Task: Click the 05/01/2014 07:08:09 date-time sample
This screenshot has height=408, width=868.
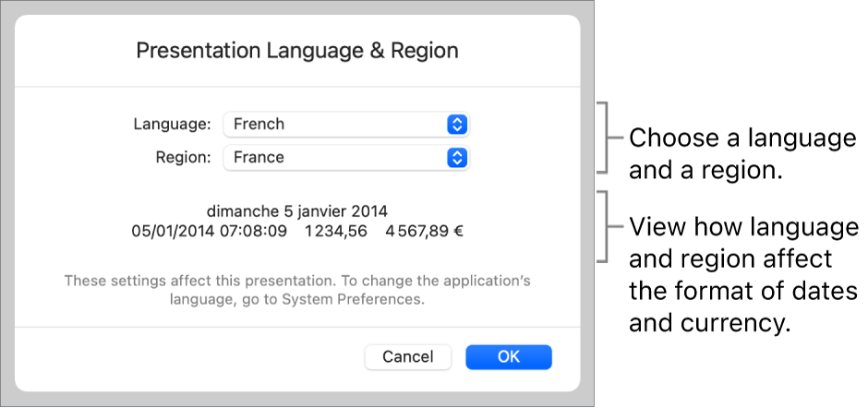Action: [x=208, y=230]
